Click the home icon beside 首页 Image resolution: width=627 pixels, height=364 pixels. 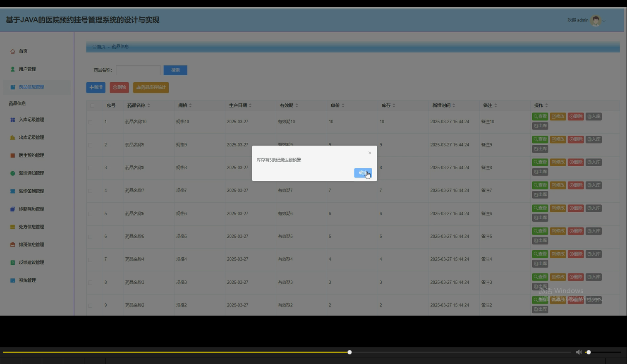pos(13,51)
